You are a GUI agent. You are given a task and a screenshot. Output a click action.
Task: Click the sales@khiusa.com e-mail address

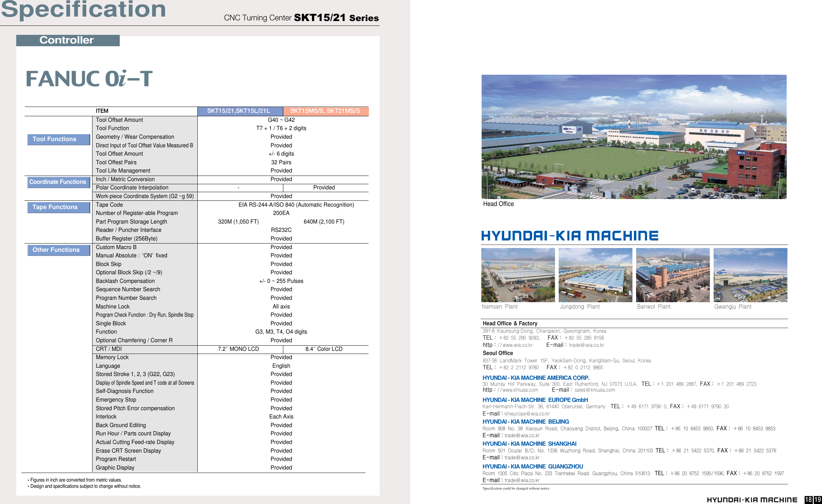pos(595,390)
